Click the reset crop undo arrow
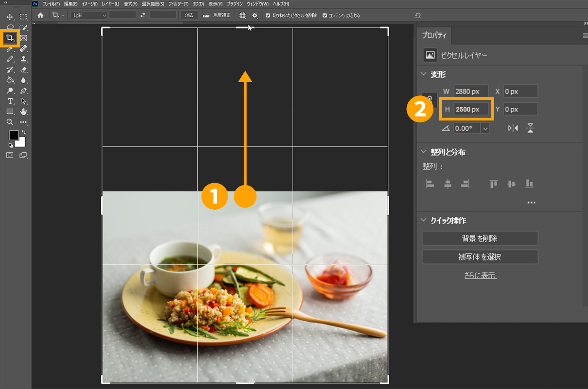Image resolution: width=588 pixels, height=389 pixels. [417, 15]
